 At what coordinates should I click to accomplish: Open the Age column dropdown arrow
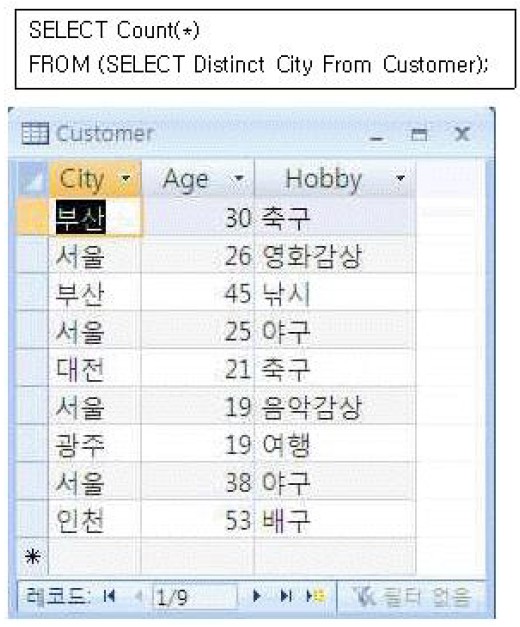click(x=239, y=178)
